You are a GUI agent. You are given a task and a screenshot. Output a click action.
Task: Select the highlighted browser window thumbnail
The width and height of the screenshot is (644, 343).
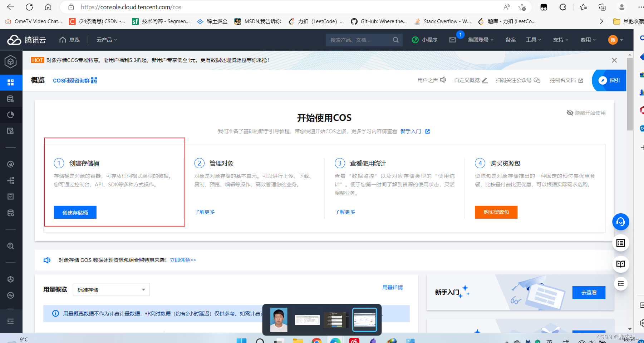pyautogui.click(x=365, y=320)
